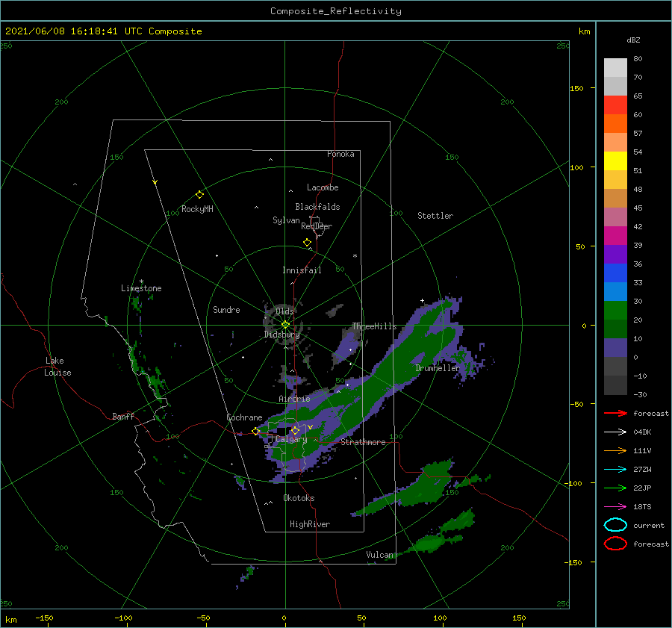This screenshot has width=672, height=628.
Task: Pick the purple 36-39 dBZ swatch
Action: 615,255
